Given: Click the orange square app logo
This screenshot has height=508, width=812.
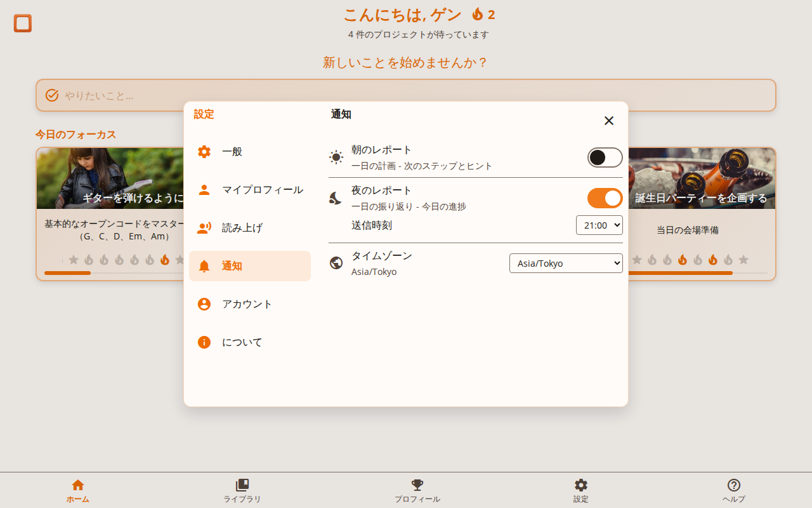Looking at the screenshot, I should (23, 23).
